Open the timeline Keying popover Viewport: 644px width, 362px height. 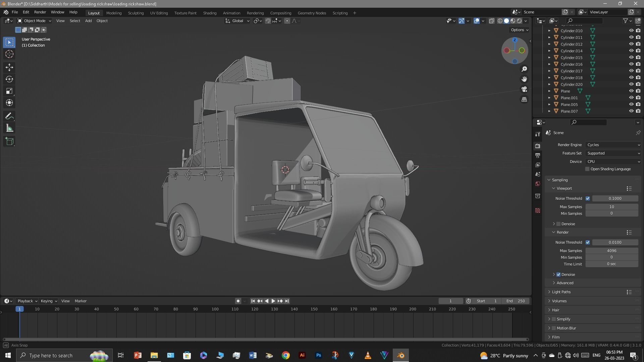(x=48, y=301)
